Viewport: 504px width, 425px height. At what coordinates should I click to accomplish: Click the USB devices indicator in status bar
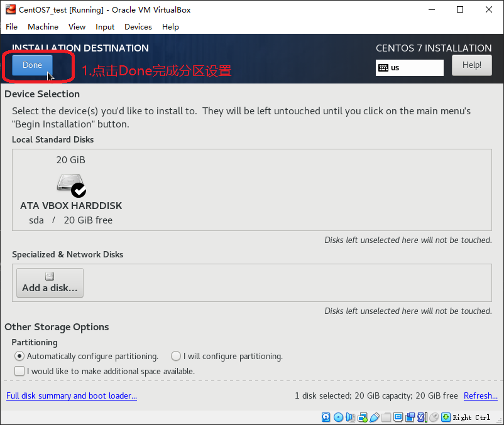[x=375, y=417]
